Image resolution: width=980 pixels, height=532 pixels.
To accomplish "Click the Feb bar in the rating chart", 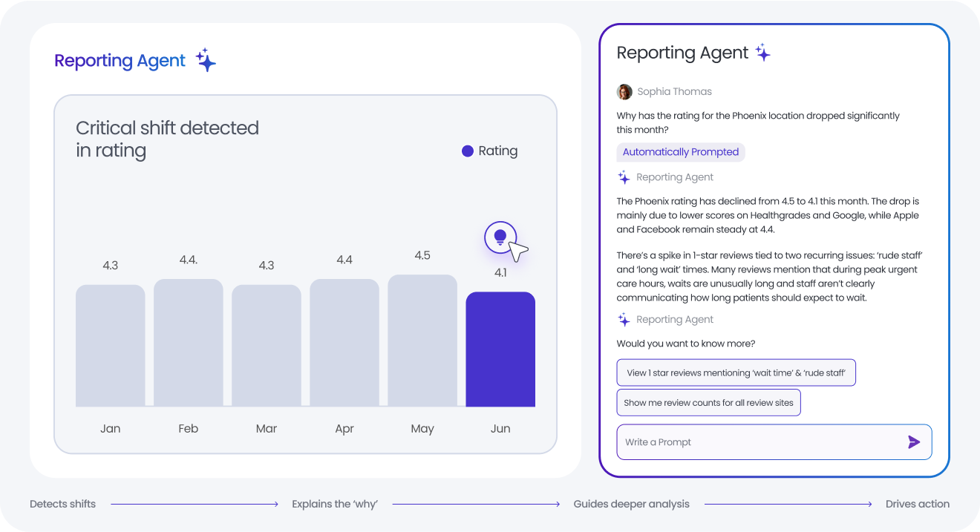I will point(189,343).
